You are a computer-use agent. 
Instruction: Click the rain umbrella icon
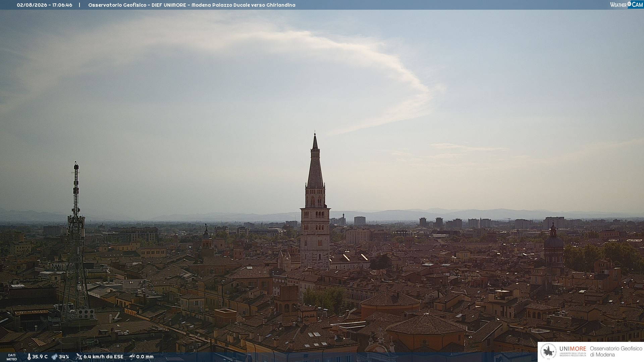click(132, 357)
